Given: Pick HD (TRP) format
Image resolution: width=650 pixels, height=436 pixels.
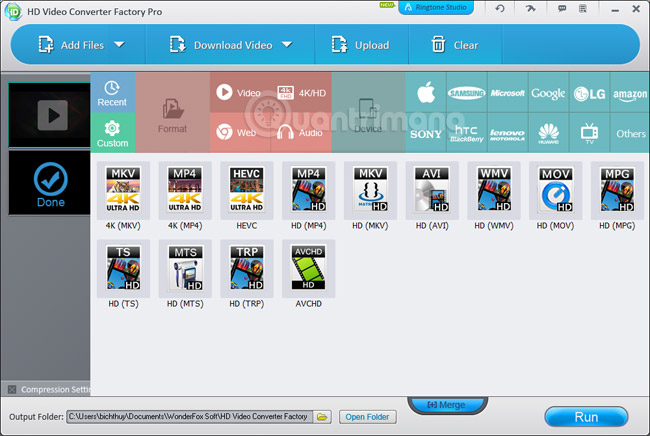Looking at the screenshot, I should pyautogui.click(x=247, y=269).
